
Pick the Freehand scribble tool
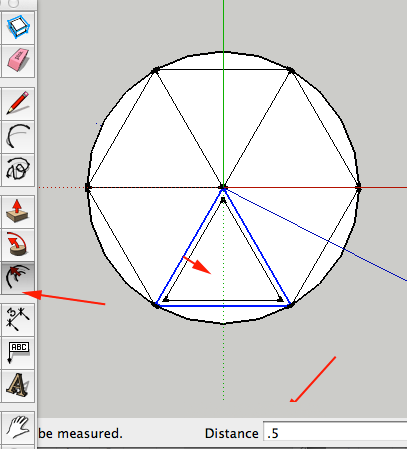coord(18,170)
